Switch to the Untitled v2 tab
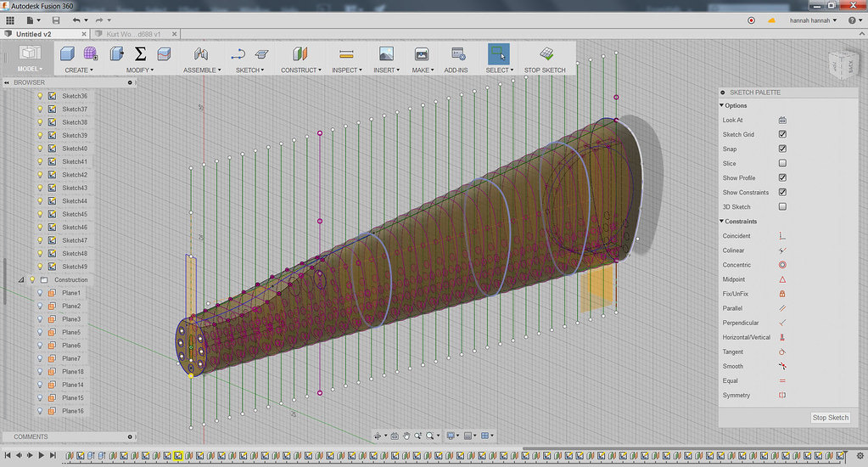This screenshot has width=868, height=467. coord(34,34)
